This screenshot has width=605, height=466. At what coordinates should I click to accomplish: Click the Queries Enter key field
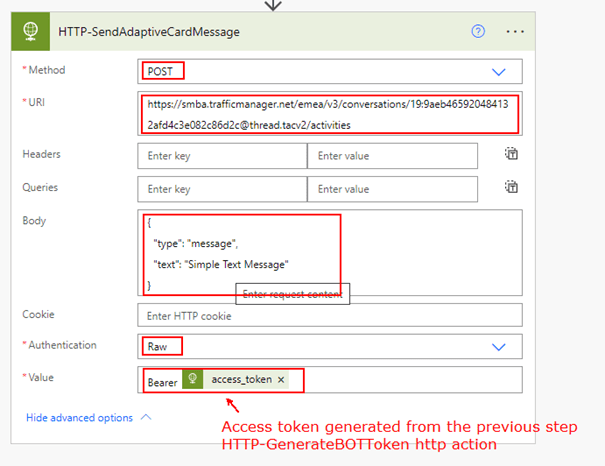coord(222,188)
